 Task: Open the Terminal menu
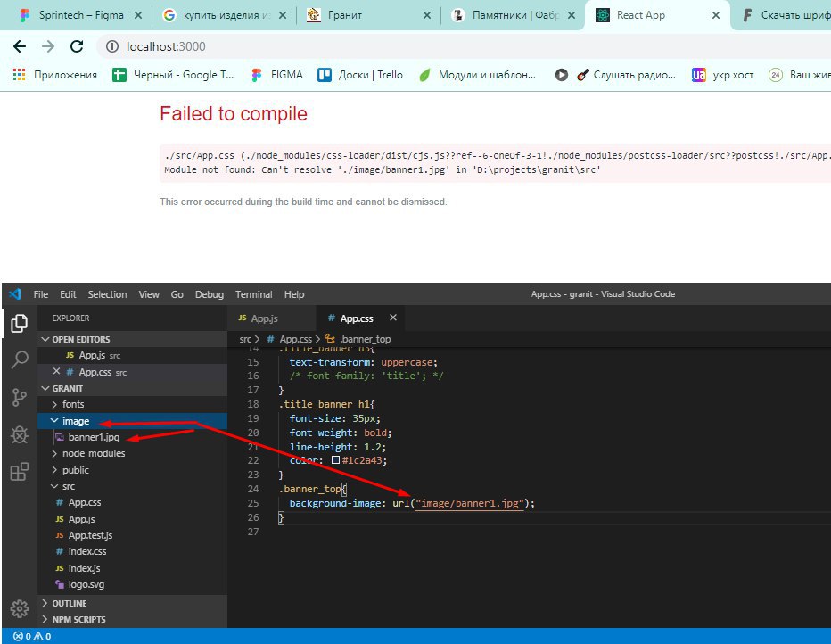pyautogui.click(x=253, y=294)
